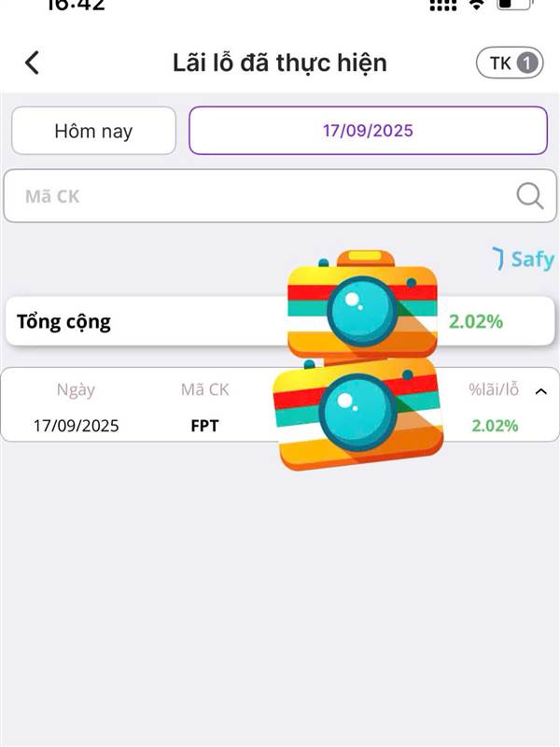Collapse the FPT row with chevron
The image size is (560, 747).
tap(541, 391)
